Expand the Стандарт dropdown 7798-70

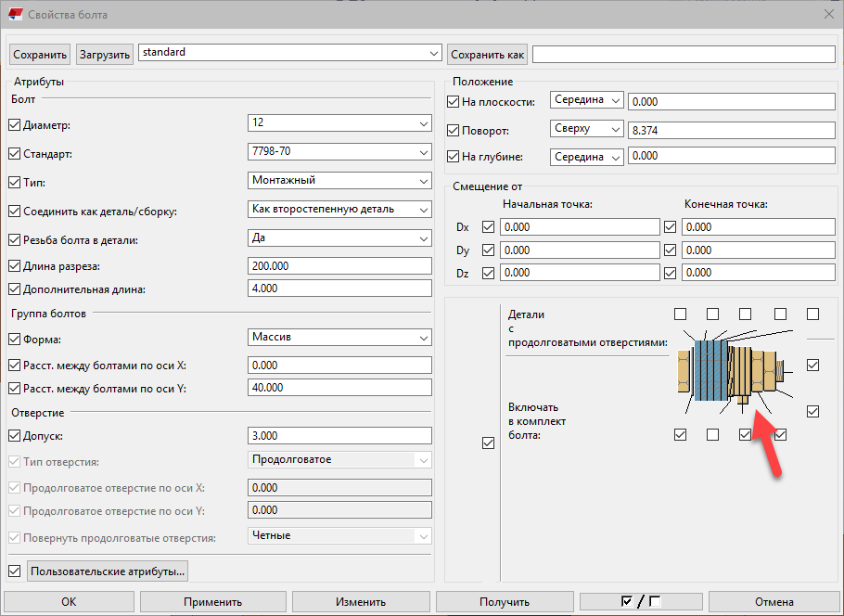coord(339,151)
